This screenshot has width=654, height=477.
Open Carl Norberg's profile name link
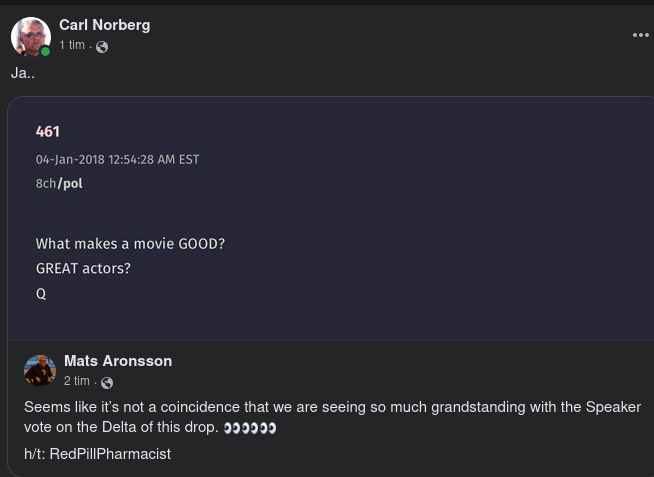[x=104, y=25]
